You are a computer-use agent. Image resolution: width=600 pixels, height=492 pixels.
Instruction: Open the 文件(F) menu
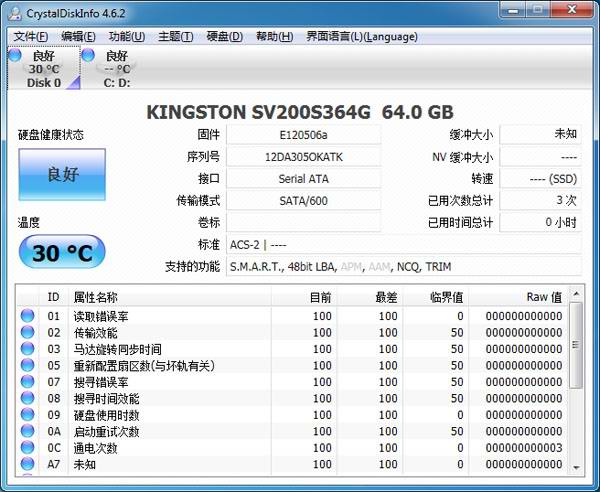click(31, 37)
